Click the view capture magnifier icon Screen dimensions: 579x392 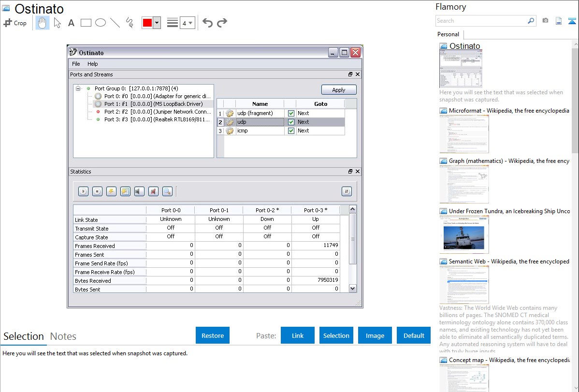[x=167, y=191]
